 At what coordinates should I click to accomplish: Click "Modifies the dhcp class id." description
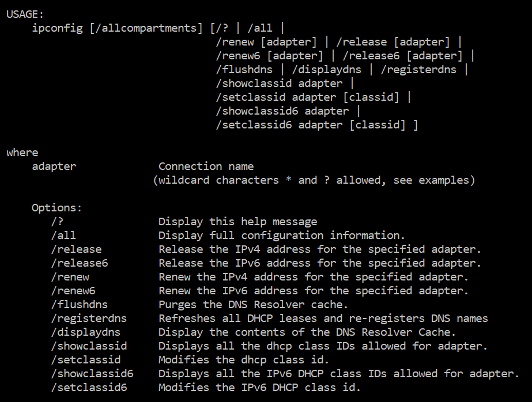coord(244,360)
